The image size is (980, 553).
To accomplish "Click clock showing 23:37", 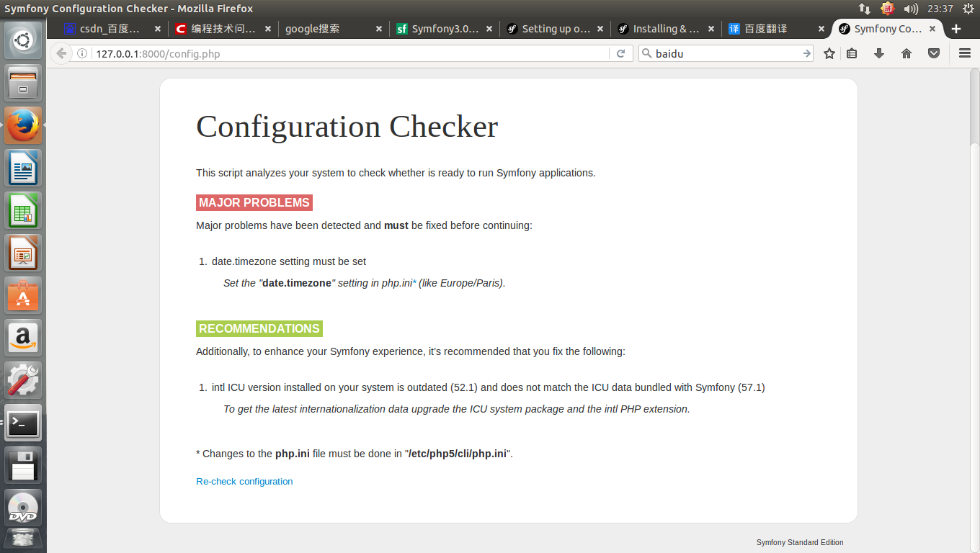I will pyautogui.click(x=940, y=9).
